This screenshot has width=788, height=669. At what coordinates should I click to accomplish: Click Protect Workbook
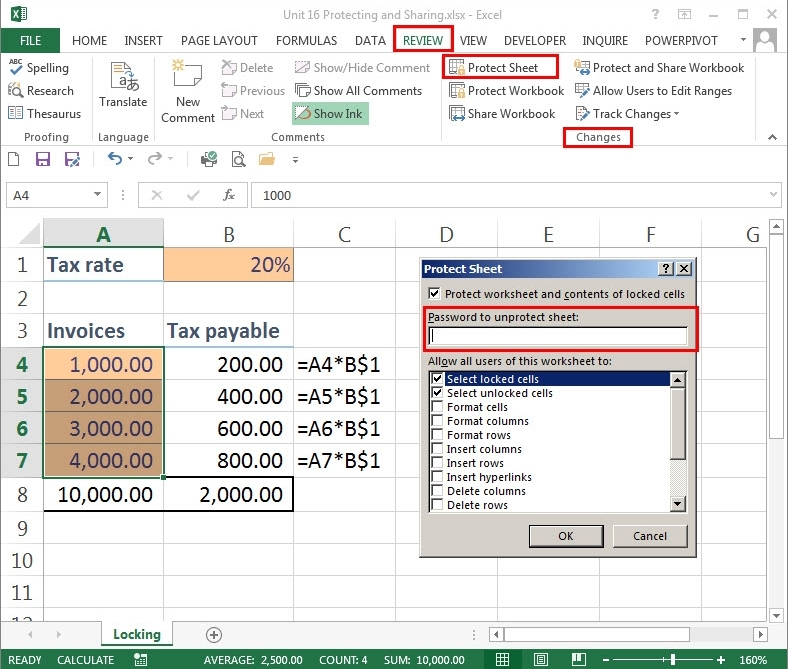tap(506, 90)
